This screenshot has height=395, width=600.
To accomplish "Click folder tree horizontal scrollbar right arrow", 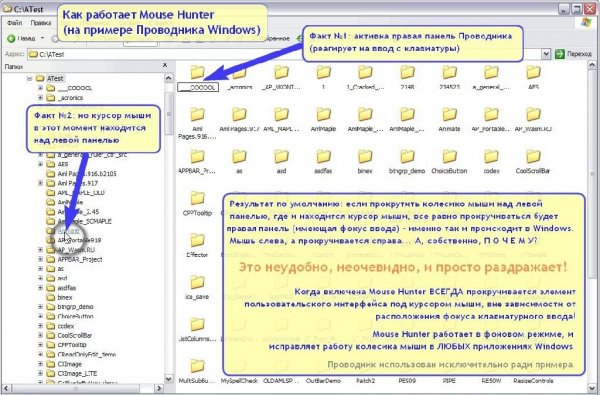I will (160, 388).
